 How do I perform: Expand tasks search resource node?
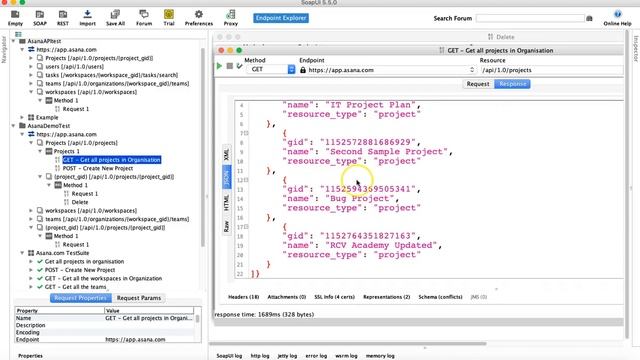[x=31, y=75]
